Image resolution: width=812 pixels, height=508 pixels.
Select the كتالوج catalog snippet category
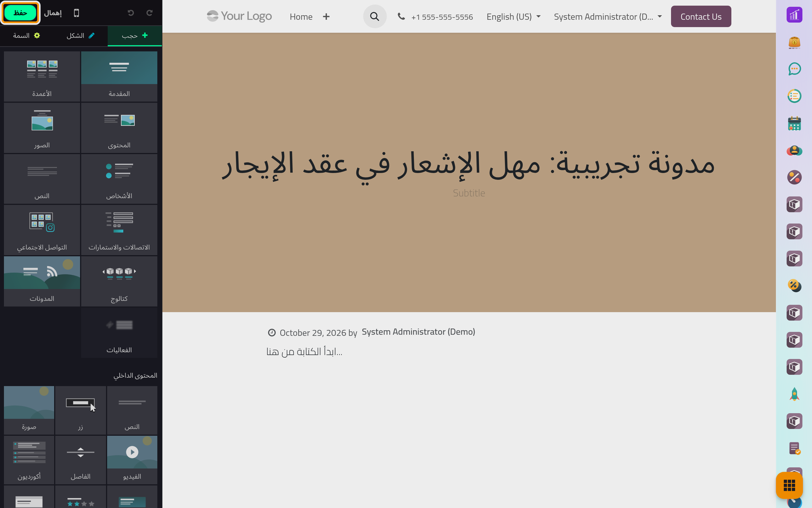point(119,282)
